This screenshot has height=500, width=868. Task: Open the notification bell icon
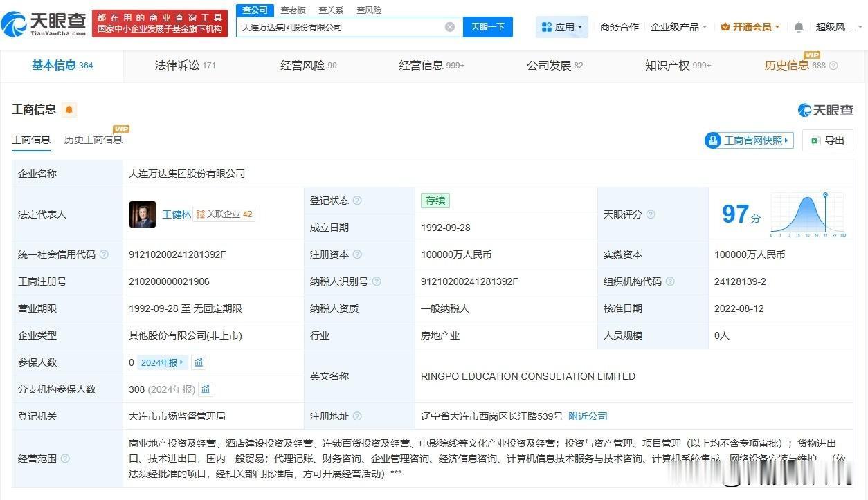(x=799, y=27)
